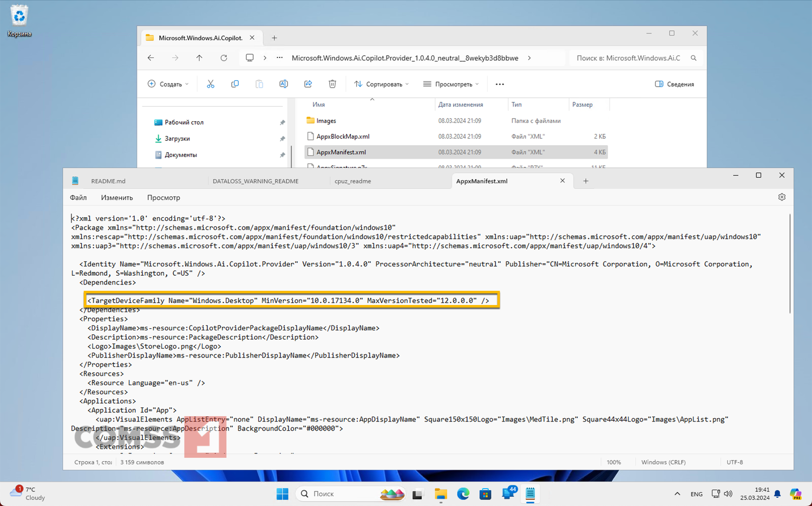This screenshot has width=812, height=506.
Task: Select the AppxManifest.xml file in Explorer list
Action: coord(456,152)
